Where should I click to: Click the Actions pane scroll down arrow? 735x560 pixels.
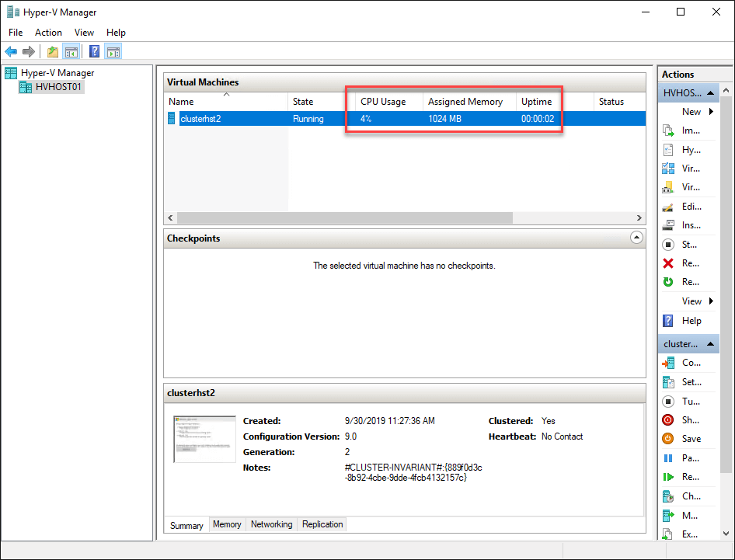(726, 534)
